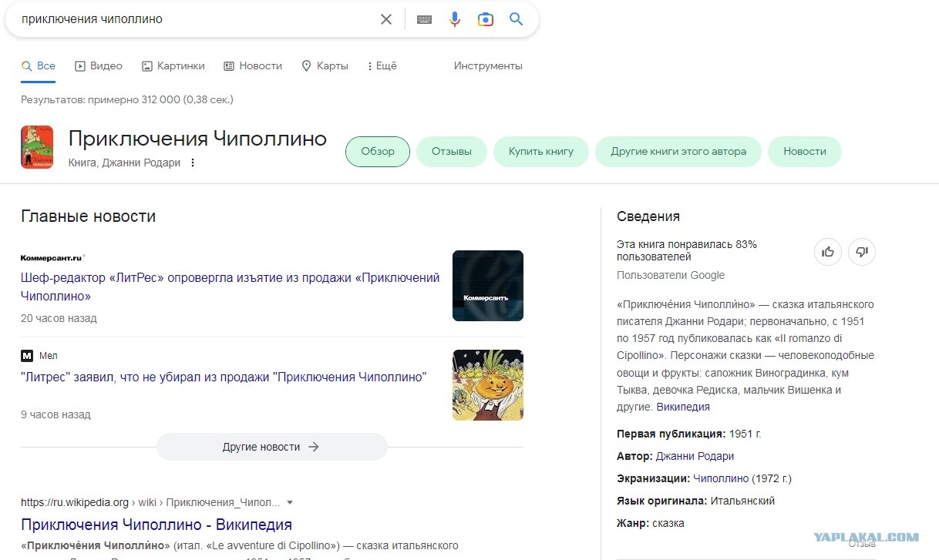Click the Книга, Джанни Родари subtitle

tap(124, 163)
